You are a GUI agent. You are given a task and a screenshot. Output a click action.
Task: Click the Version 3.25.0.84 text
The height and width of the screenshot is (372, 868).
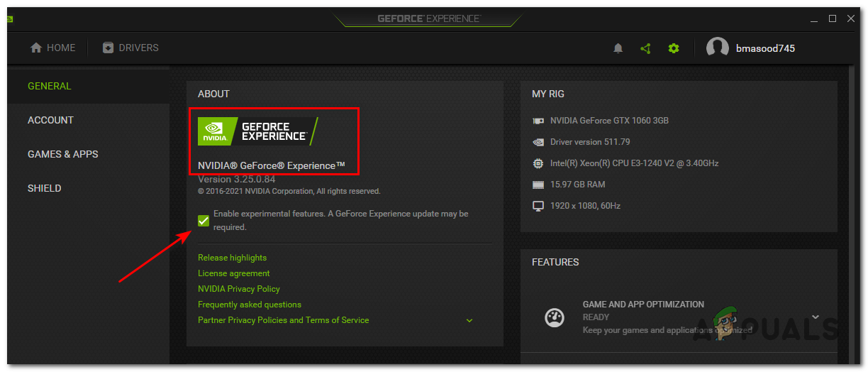[236, 179]
